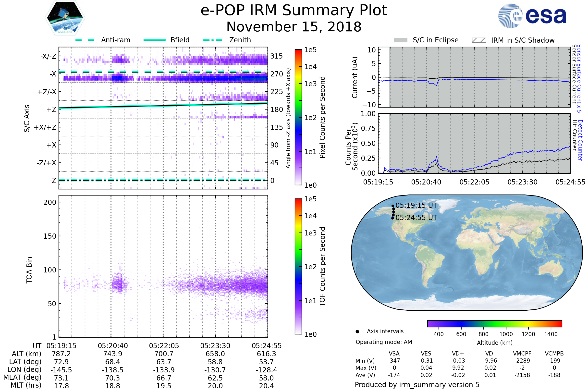Click the S/C in Eclipse gray legend patch
The image size is (588, 392).
(x=400, y=40)
